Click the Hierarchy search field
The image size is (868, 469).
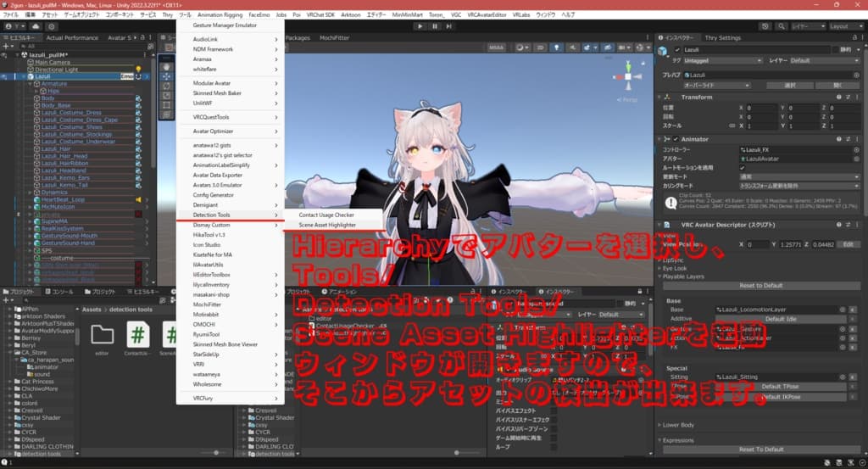click(x=83, y=47)
